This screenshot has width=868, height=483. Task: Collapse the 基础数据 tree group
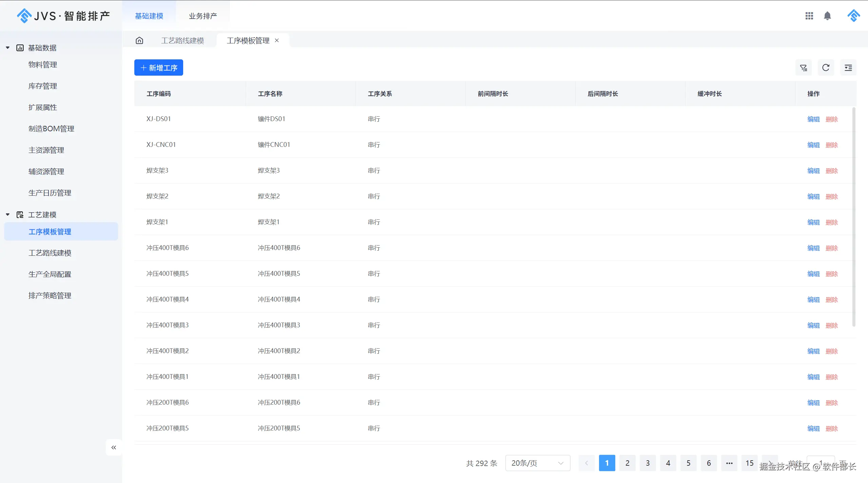[7, 48]
